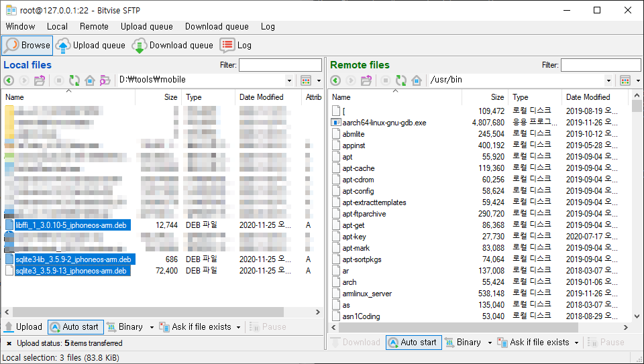
Task: Select sqlite3_3.5.9-13_iphoneos-arm.deb
Action: pos(71,271)
